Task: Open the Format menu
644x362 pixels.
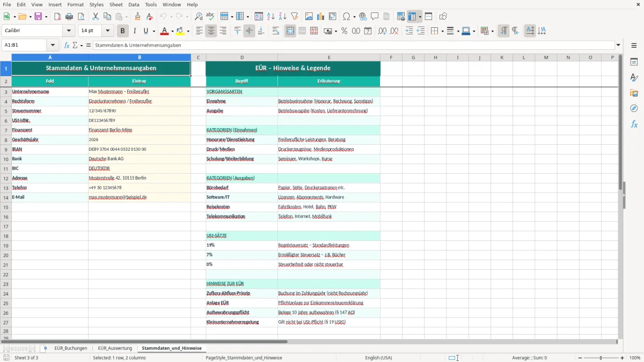Action: pos(75,4)
